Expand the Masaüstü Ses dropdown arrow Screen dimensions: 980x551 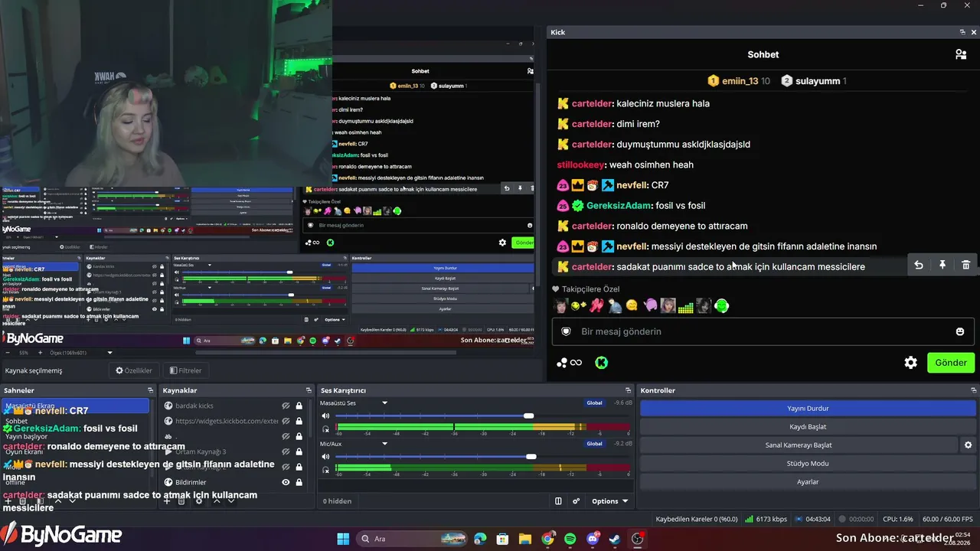385,403
